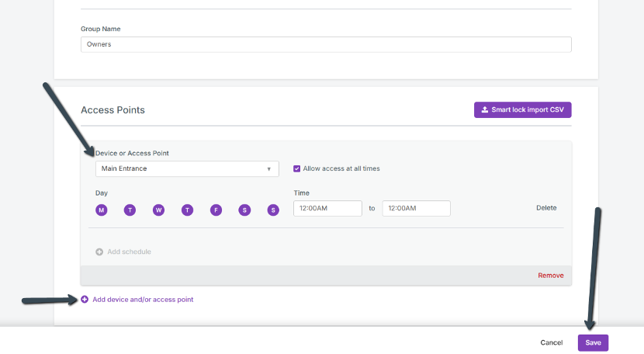Toggle the Friday day circle
This screenshot has width=644, height=354.
click(216, 210)
